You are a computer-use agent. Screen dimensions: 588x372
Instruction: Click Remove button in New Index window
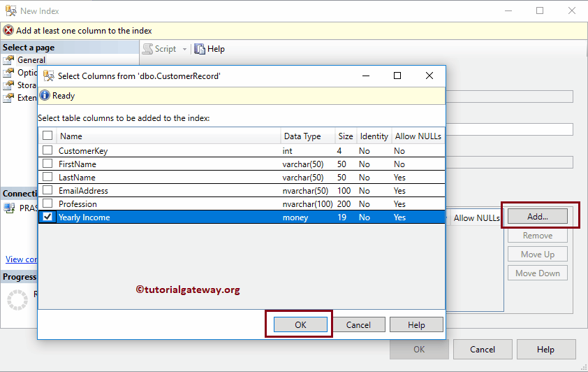538,236
